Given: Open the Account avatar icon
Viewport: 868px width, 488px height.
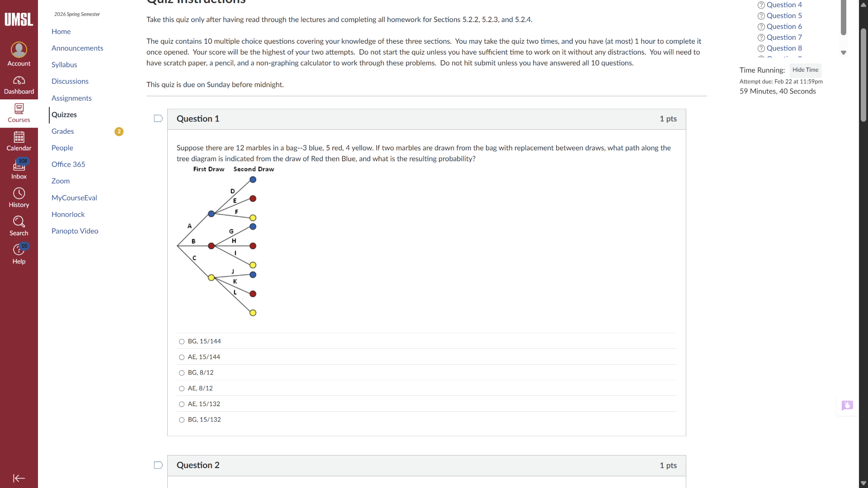Looking at the screenshot, I should [x=19, y=50].
